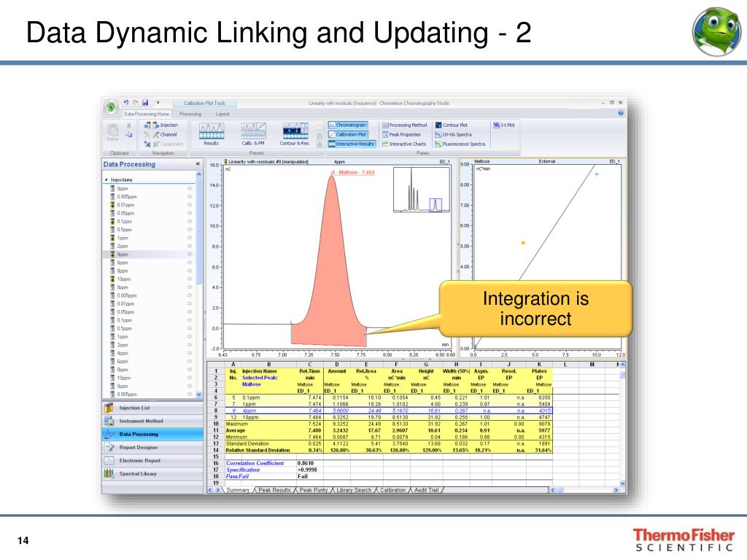Click the Maltose - 7.464 peak label
The image size is (747, 560).
pyautogui.click(x=354, y=172)
